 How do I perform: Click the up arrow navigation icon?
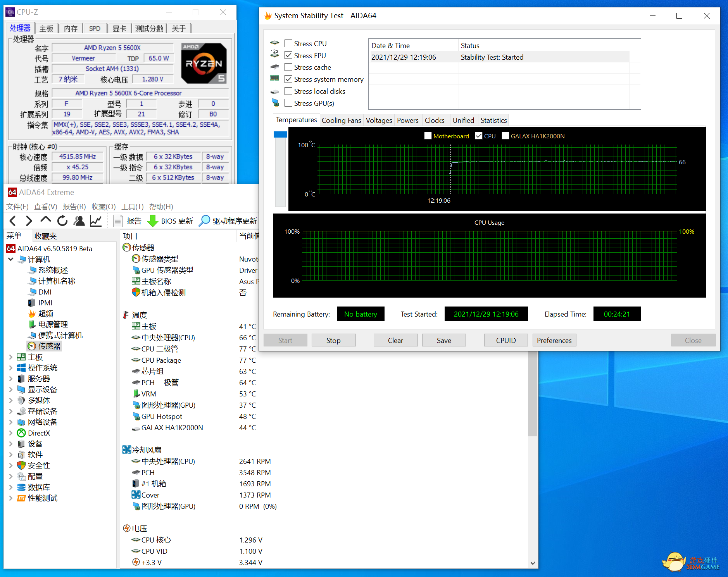click(x=45, y=220)
